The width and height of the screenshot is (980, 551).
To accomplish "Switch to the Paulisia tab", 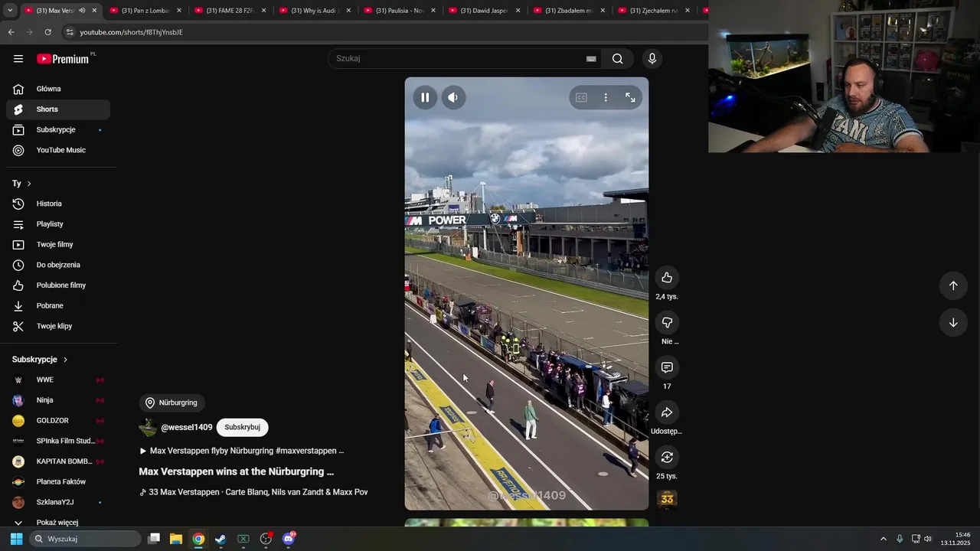I will (400, 11).
